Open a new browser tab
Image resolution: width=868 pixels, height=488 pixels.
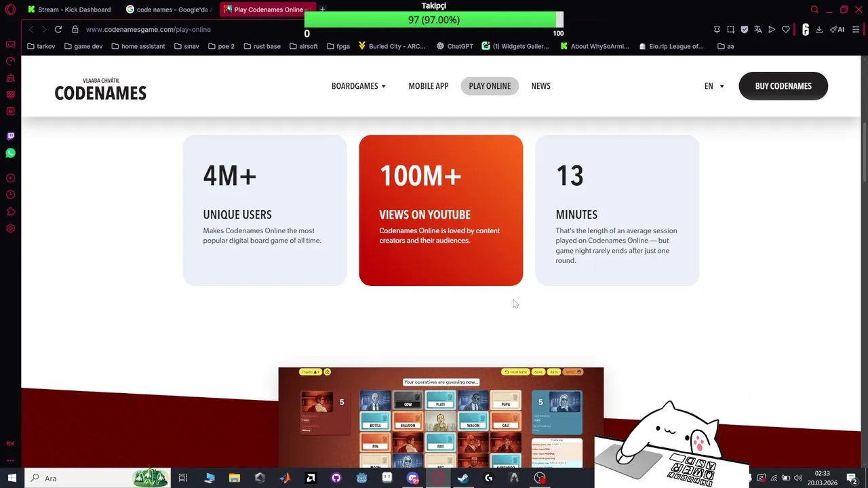(x=323, y=9)
